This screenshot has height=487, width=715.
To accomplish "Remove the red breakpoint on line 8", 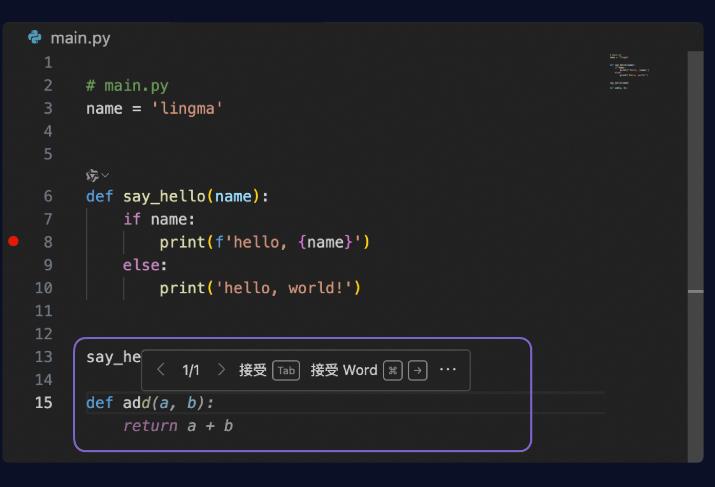I will click(x=13, y=241).
